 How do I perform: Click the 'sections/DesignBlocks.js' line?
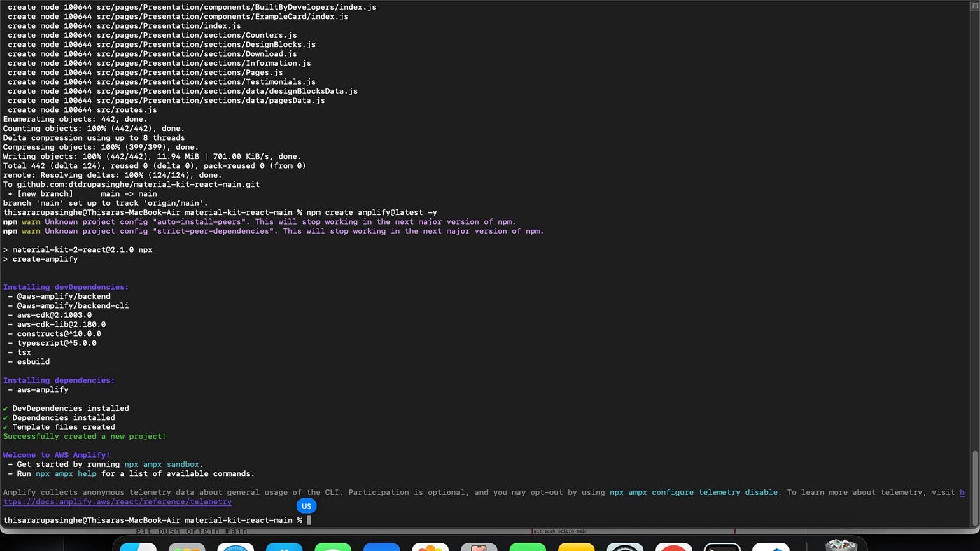point(162,44)
